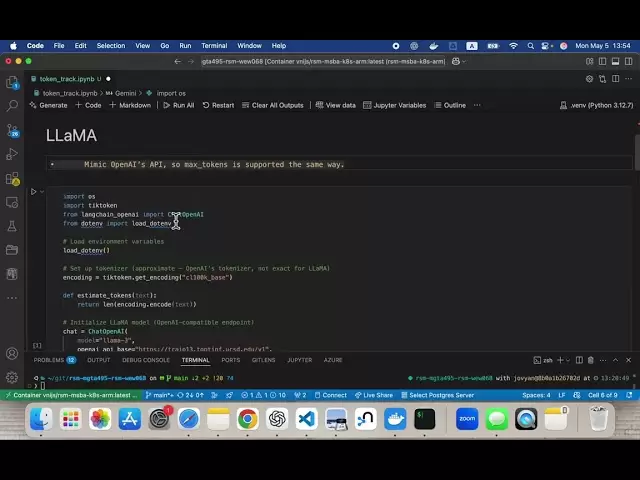The image size is (640, 480).
Task: Open Docker Desktop from the Dock
Action: pos(395,419)
